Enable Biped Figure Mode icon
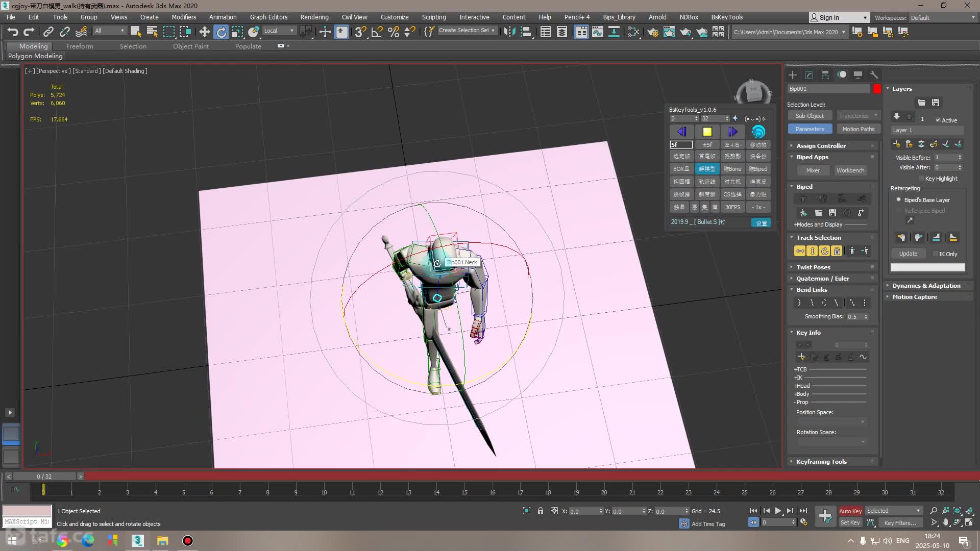 [x=803, y=198]
